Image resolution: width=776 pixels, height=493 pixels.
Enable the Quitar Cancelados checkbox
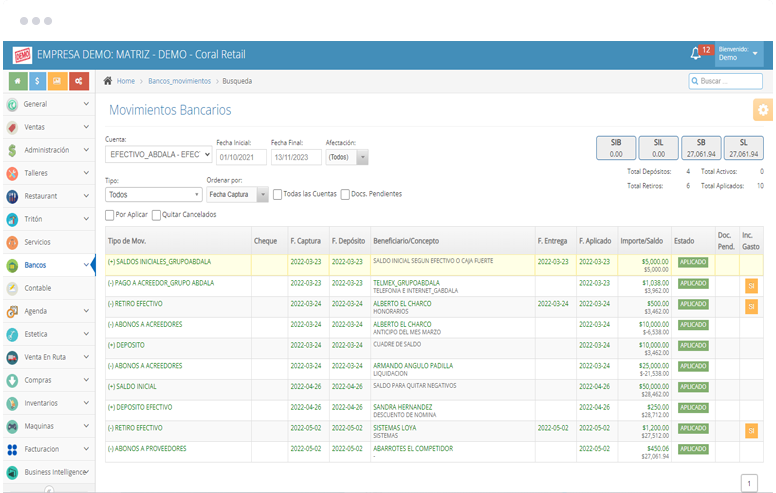156,215
